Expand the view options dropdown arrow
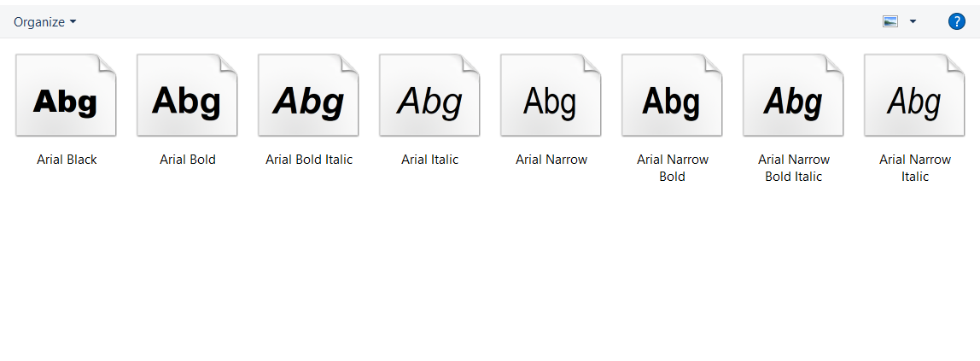Image resolution: width=980 pixels, height=361 pixels. click(913, 22)
